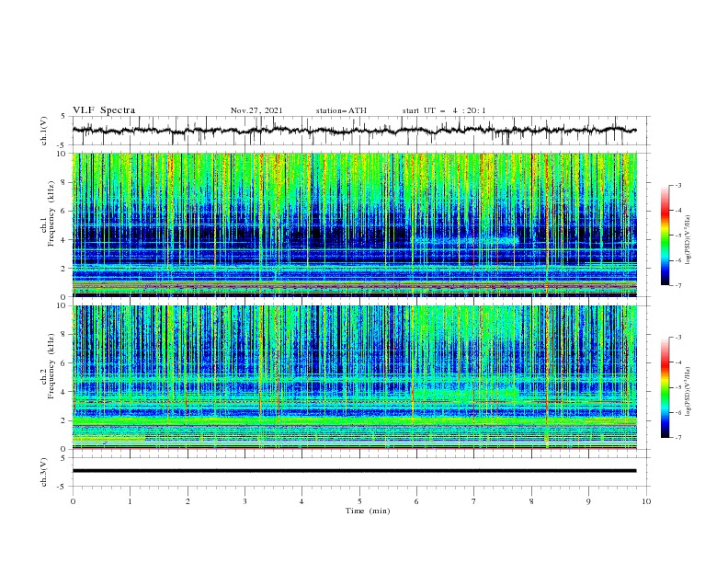728x563 pixels.
Task: Click the time axis tick label "7"
Action: tap(474, 501)
